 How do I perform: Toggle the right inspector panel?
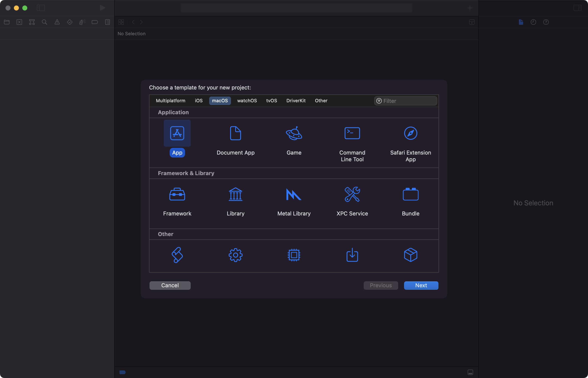[577, 8]
